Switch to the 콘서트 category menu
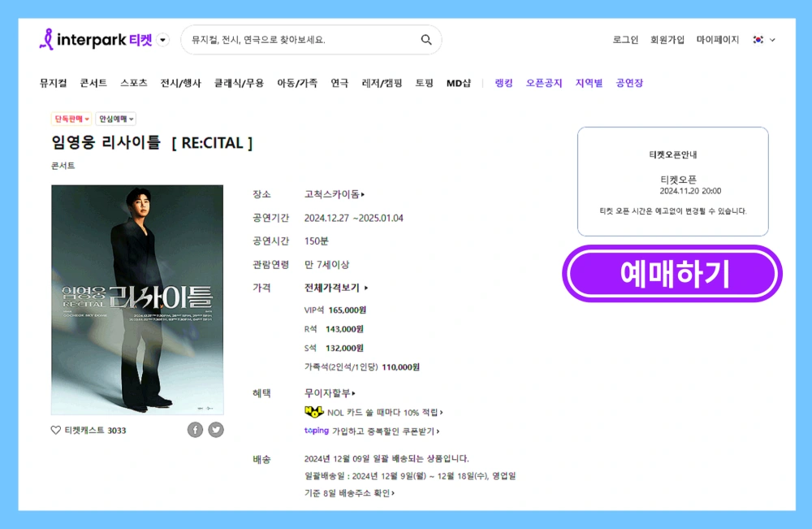Viewport: 812px width, 529px height. click(x=93, y=82)
